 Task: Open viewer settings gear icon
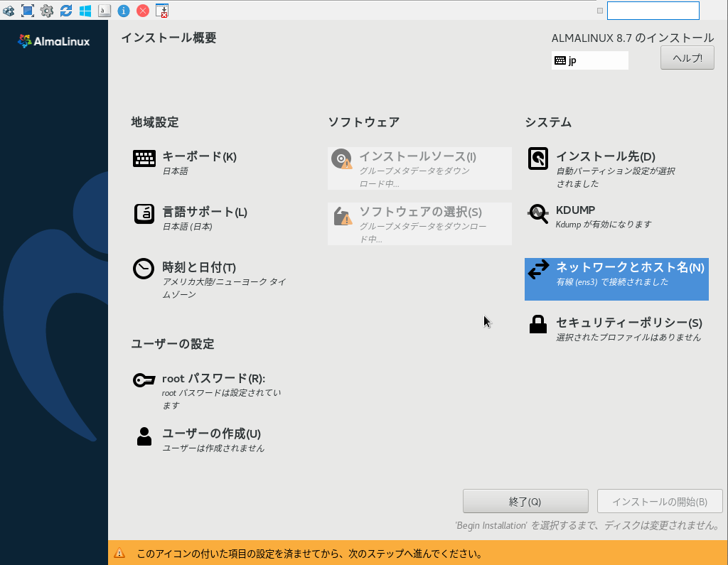point(47,10)
